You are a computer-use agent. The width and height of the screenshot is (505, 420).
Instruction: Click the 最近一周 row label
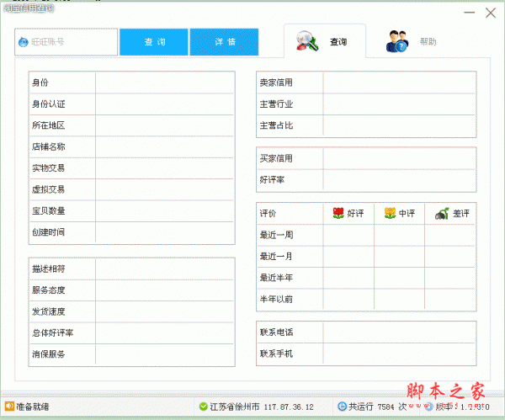tap(276, 235)
